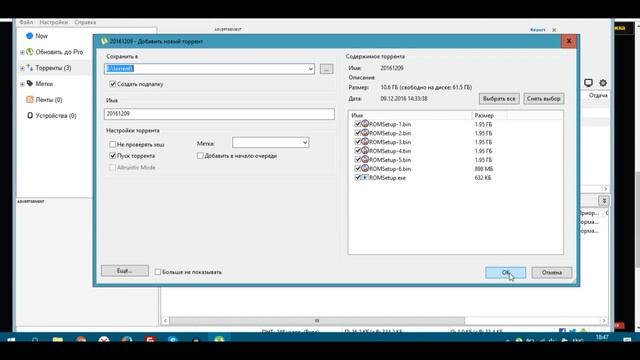Open the Настройки menu

(x=53, y=22)
